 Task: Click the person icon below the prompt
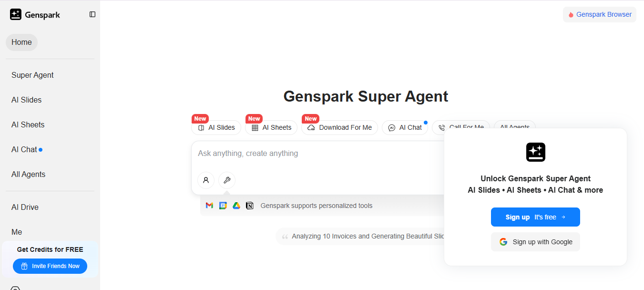(206, 180)
